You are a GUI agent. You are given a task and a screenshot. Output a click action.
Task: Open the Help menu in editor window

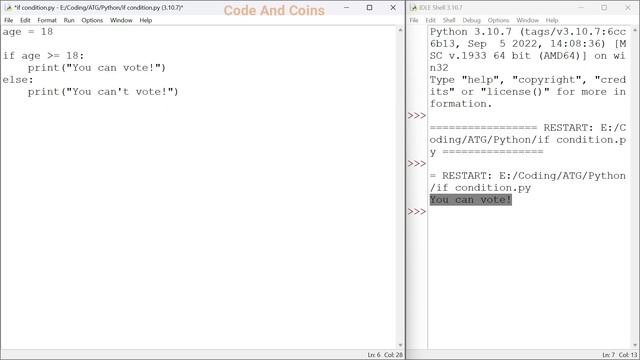point(146,20)
